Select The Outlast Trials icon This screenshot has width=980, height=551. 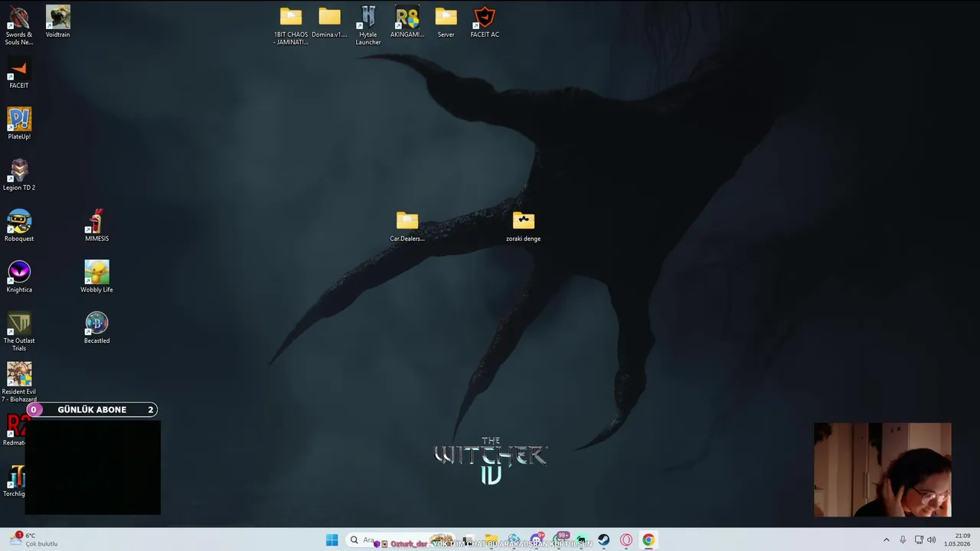[19, 331]
